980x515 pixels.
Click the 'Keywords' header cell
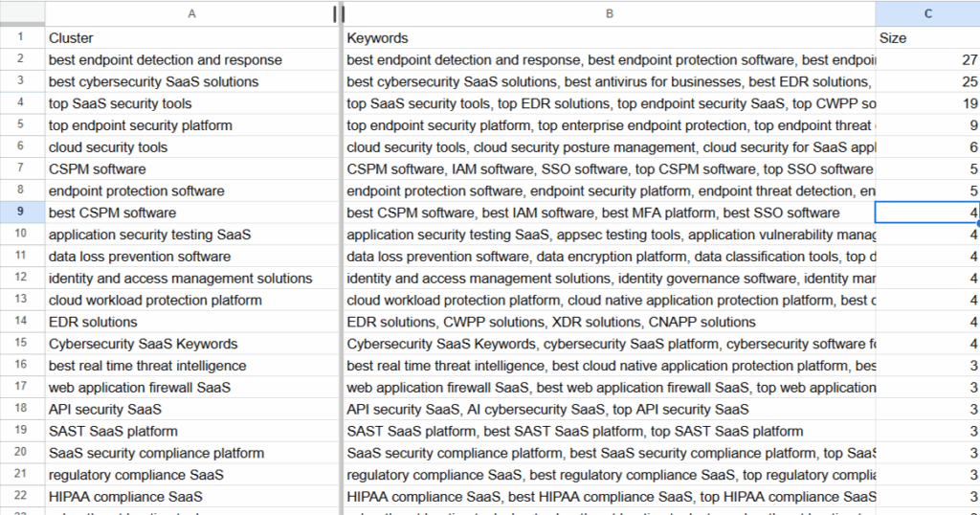coord(609,38)
